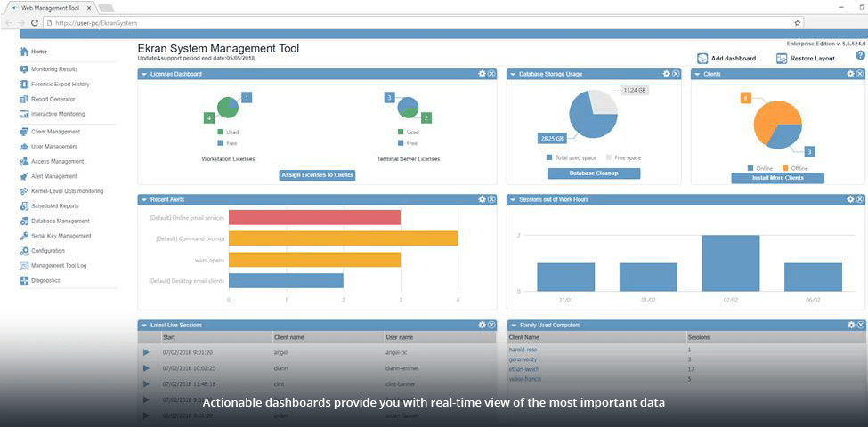
Task: Open Monitoring Results in the sidebar
Action: (53, 68)
